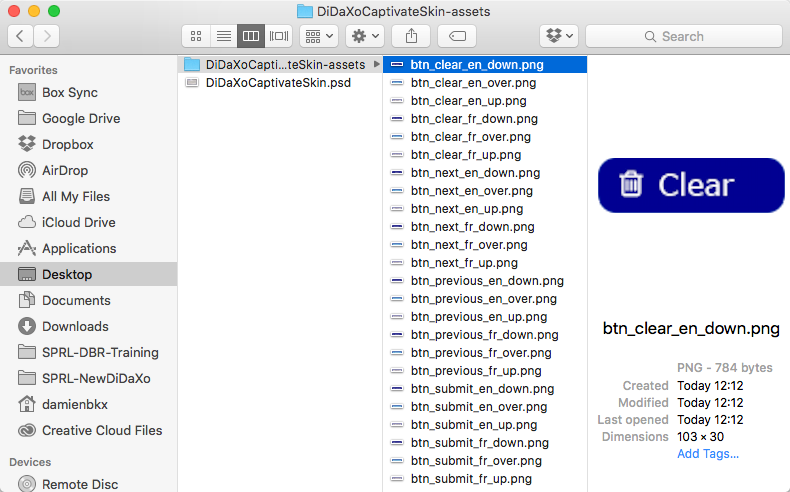
Task: Select Applications in the sidebar
Action: pyautogui.click(x=79, y=248)
